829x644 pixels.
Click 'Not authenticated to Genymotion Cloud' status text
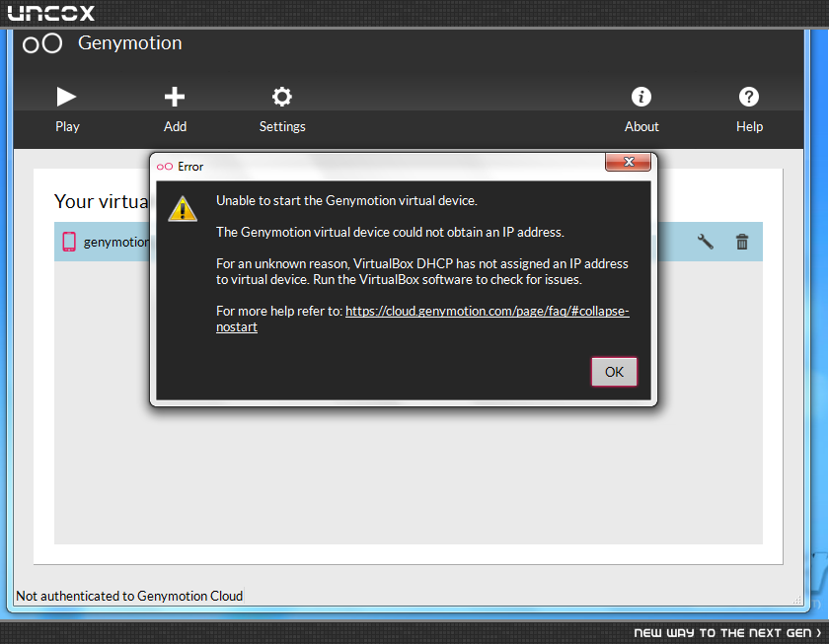(129, 596)
